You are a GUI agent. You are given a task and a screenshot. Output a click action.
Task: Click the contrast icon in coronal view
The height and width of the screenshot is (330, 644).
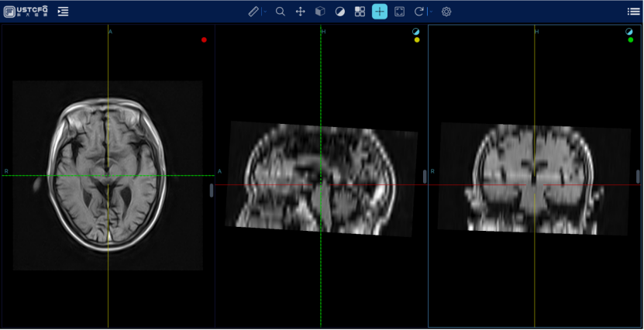629,31
